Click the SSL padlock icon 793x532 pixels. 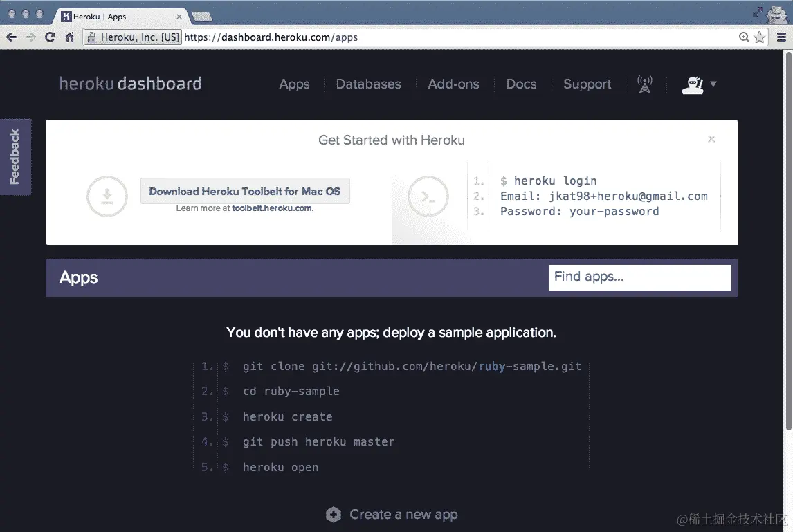91,37
